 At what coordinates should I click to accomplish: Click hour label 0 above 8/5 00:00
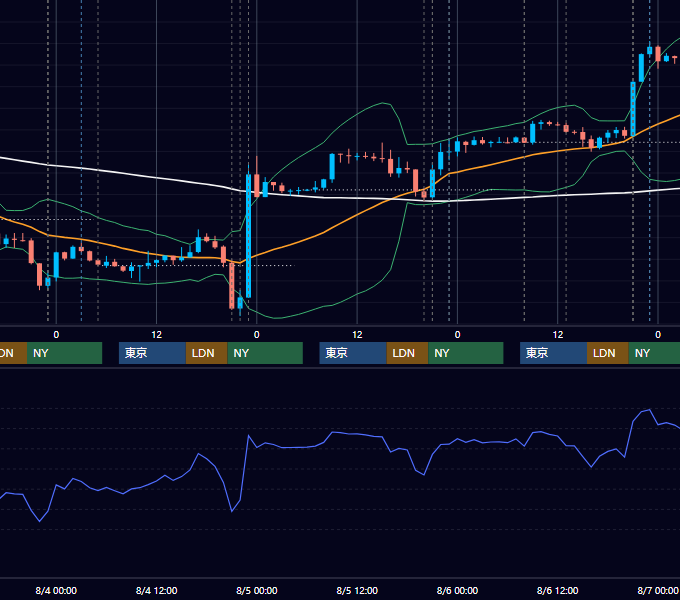coord(257,335)
